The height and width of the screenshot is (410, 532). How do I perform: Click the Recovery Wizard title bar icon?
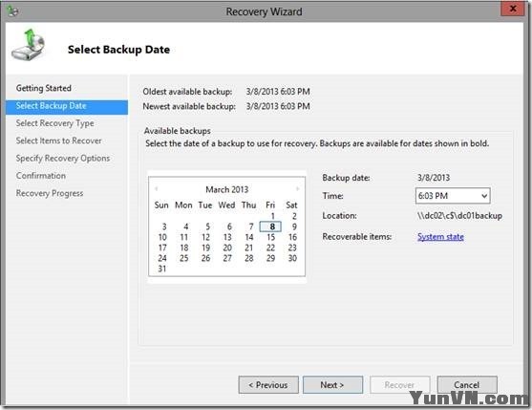[12, 11]
